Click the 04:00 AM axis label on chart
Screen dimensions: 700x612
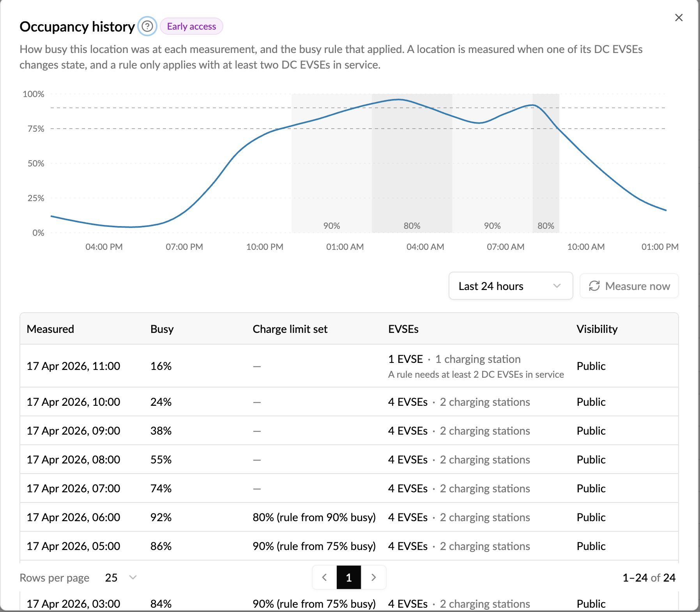coord(425,247)
